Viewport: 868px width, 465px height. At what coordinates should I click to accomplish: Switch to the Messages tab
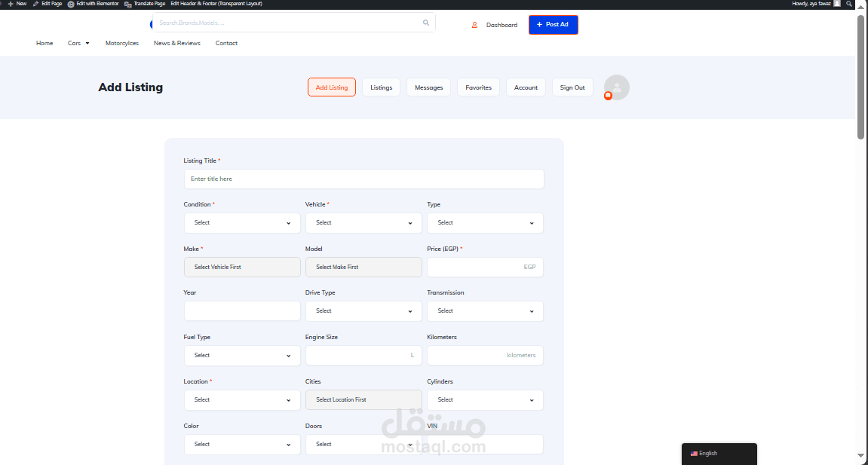[x=429, y=87]
